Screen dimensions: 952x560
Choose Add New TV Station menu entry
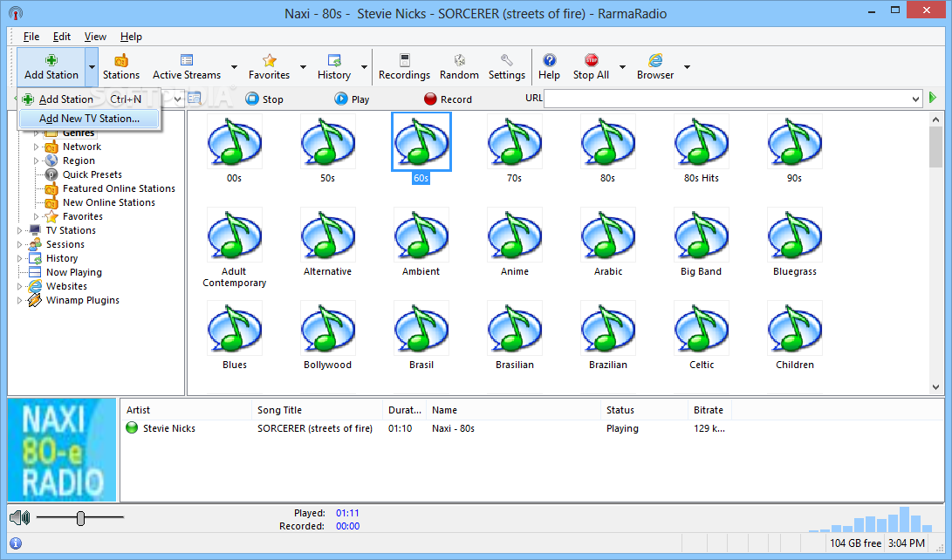(89, 119)
